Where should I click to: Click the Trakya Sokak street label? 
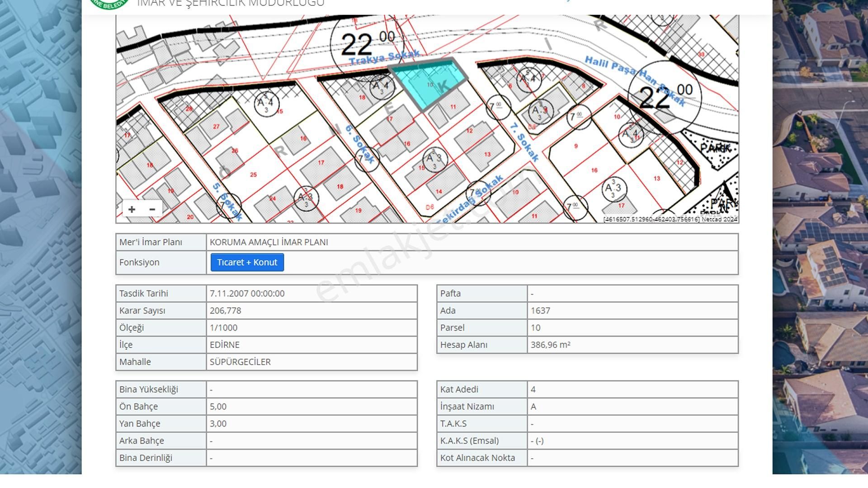point(385,57)
